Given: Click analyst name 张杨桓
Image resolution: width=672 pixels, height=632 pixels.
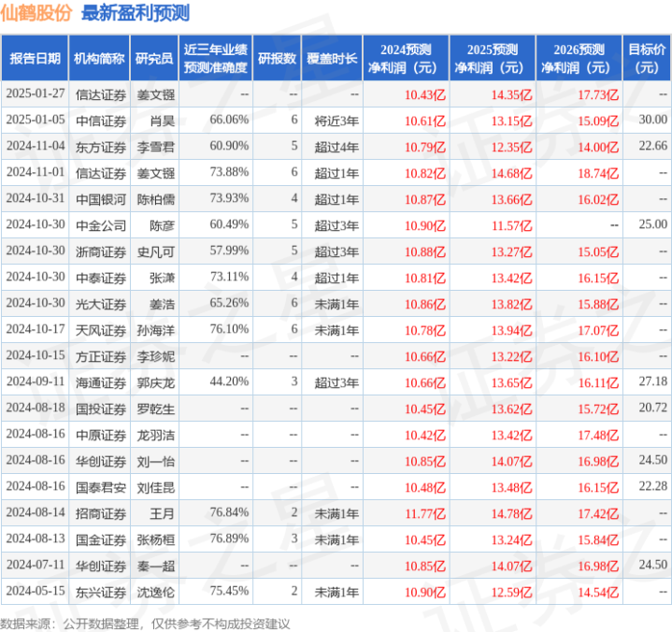Looking at the screenshot, I should [155, 539].
